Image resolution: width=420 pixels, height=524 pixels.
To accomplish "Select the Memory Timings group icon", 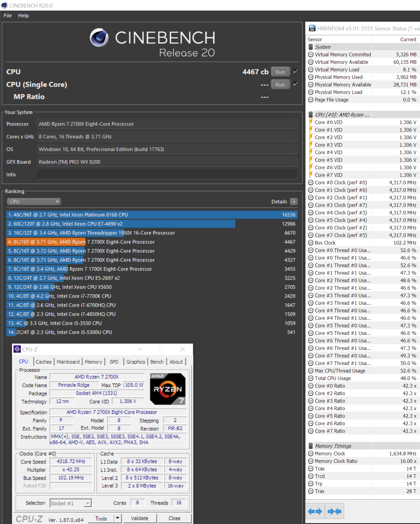I will pos(311,446).
